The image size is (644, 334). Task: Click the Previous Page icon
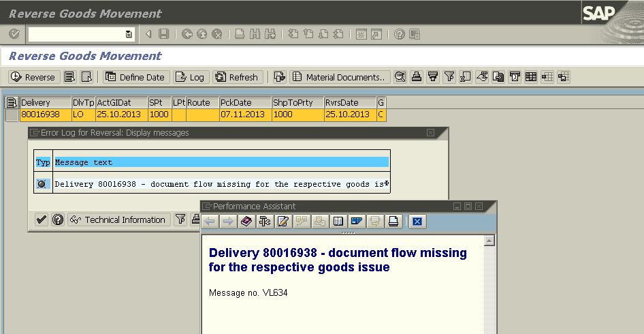point(308,34)
